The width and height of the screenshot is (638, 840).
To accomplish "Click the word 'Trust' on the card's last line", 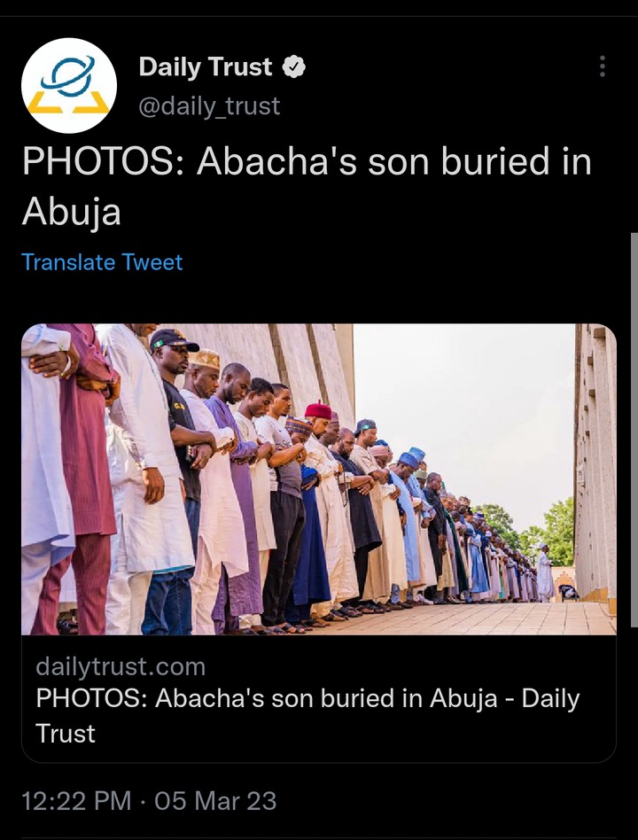I will pyautogui.click(x=66, y=734).
